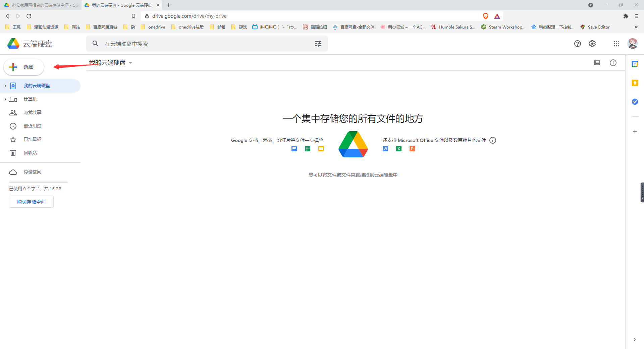Screen dimensions: 644x349
Task: Open search filter options icon
Action: tap(318, 44)
